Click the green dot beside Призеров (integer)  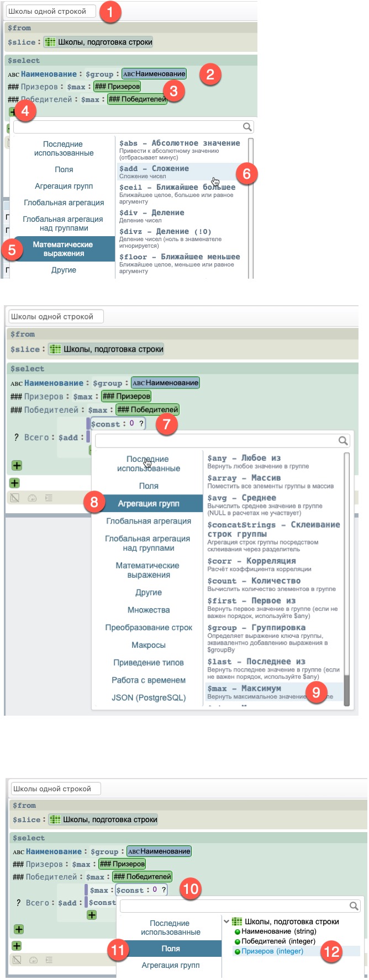[x=238, y=951]
